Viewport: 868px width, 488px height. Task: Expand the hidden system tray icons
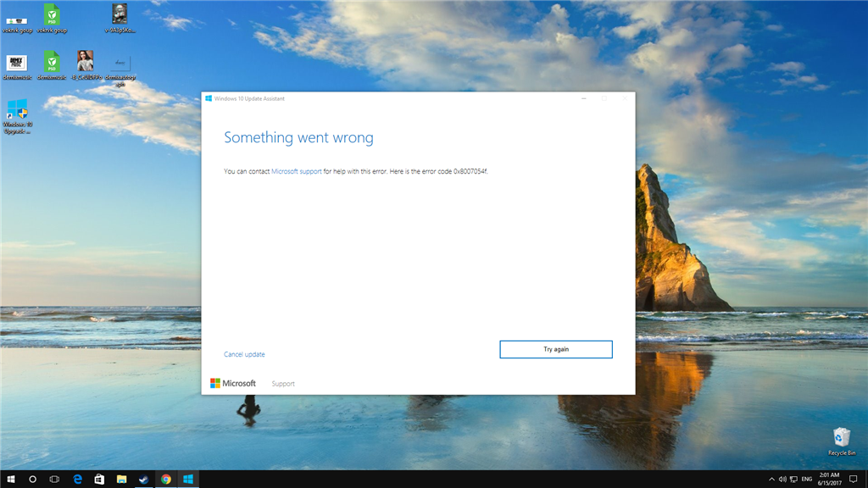tap(771, 480)
